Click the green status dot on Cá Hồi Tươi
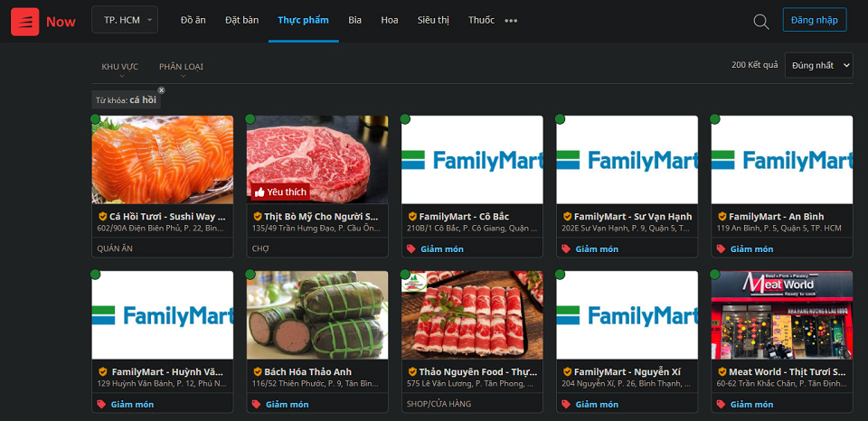The image size is (868, 421). tap(95, 119)
